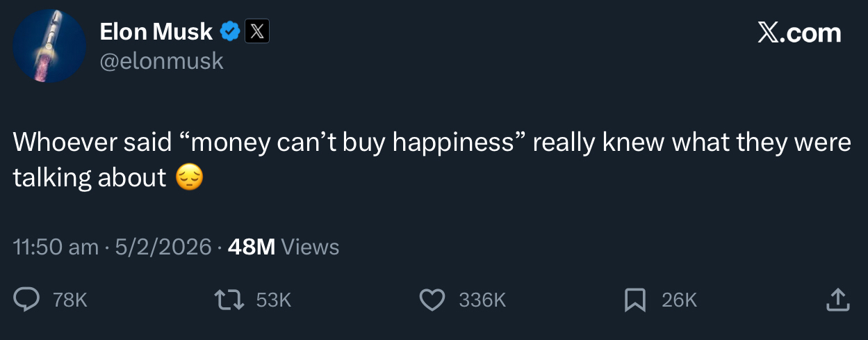Viewport: 868px width, 340px height.
Task: Like the post with heart icon
Action: click(x=432, y=300)
